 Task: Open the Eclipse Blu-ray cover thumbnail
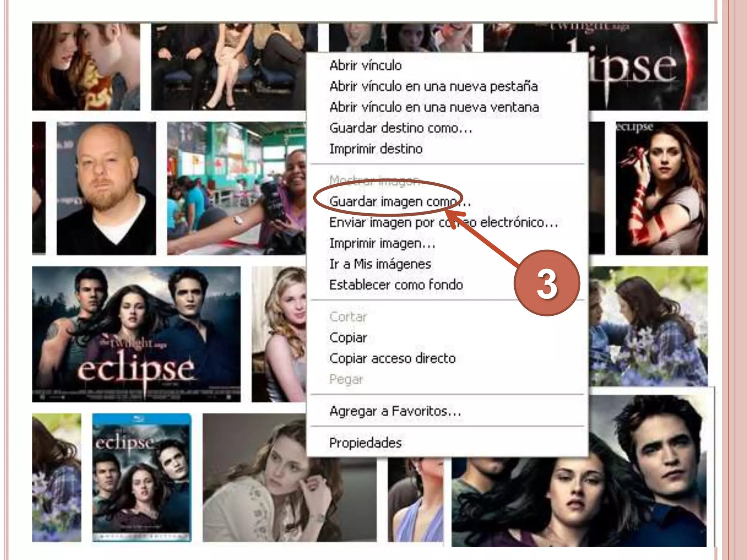point(142,477)
